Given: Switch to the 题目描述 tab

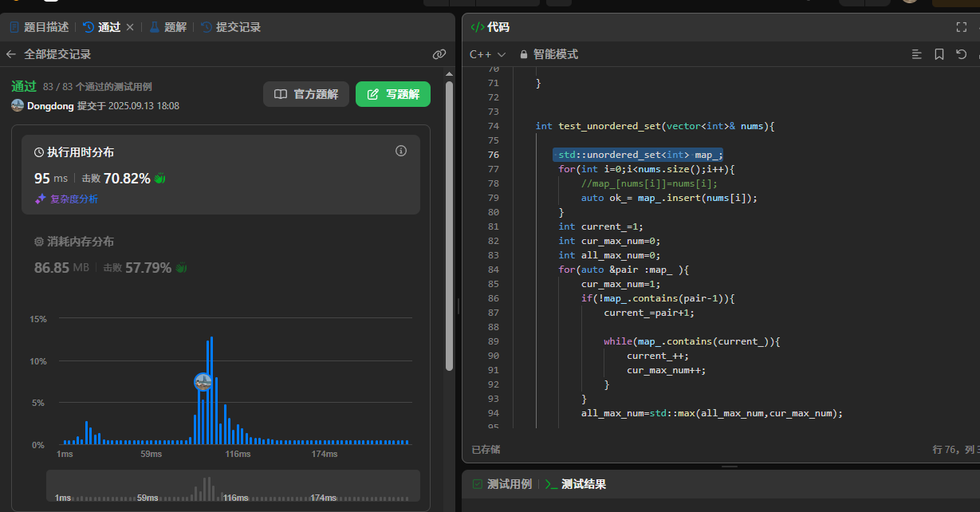Looking at the screenshot, I should point(39,27).
